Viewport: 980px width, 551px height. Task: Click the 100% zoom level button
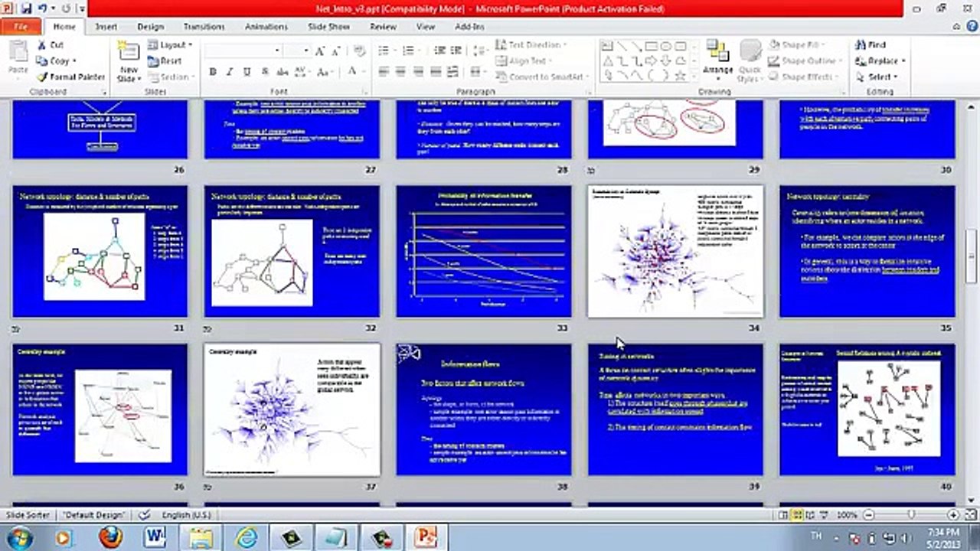847,515
